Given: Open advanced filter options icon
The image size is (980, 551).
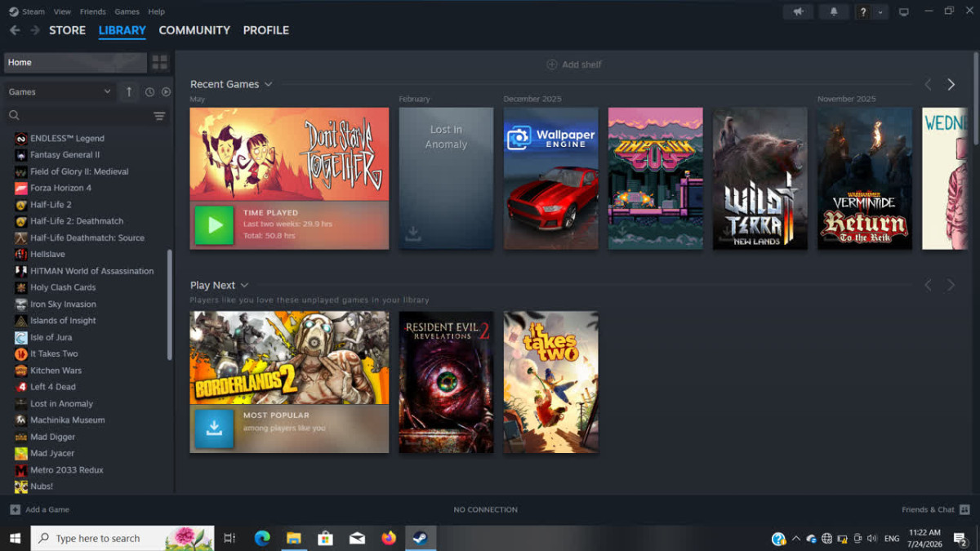Looking at the screenshot, I should 159,116.
